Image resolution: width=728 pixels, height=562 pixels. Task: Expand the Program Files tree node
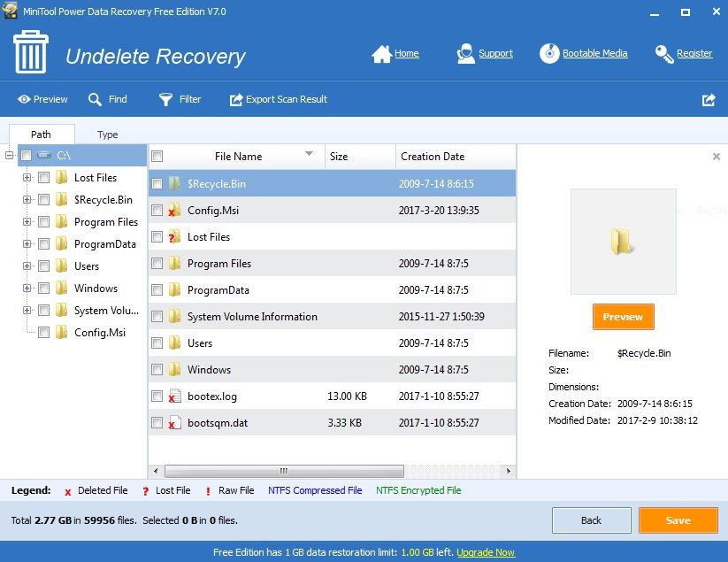tap(27, 221)
